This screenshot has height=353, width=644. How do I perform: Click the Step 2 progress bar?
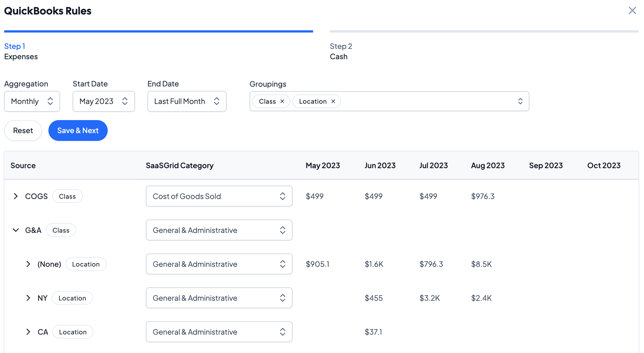(484, 31)
